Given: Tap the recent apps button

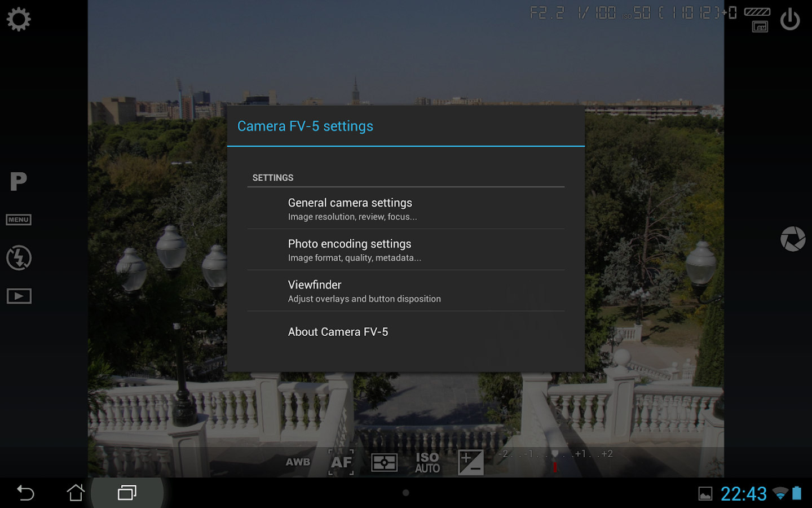Looking at the screenshot, I should [127, 493].
